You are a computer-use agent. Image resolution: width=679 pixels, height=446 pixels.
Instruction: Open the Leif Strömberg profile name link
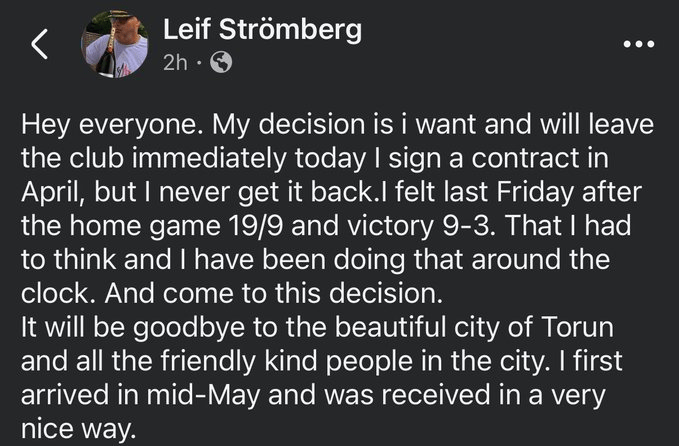[262, 30]
